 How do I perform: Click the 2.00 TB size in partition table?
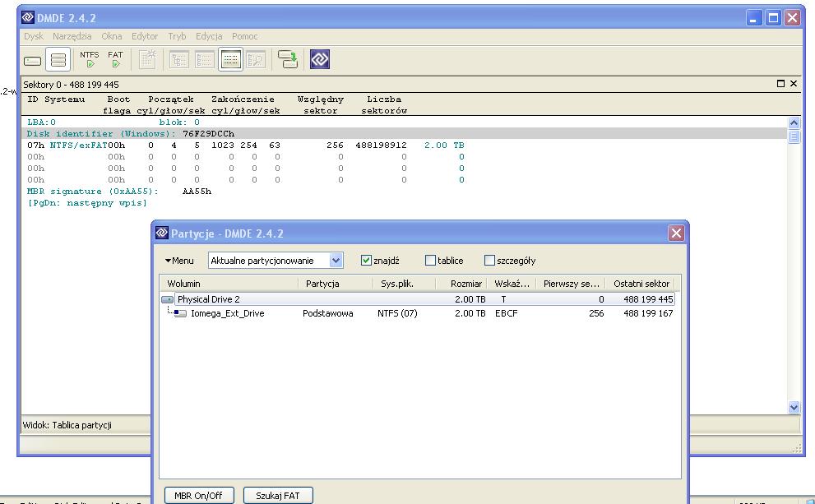(444, 145)
